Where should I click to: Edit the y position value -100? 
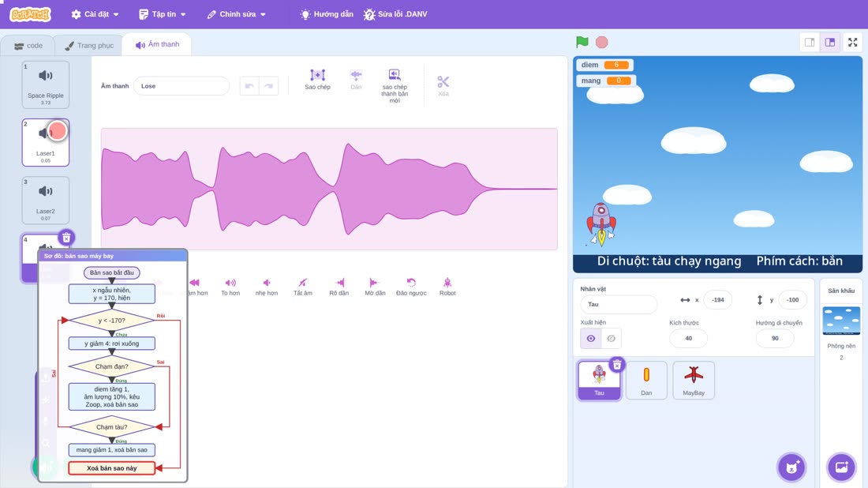pyautogui.click(x=793, y=299)
